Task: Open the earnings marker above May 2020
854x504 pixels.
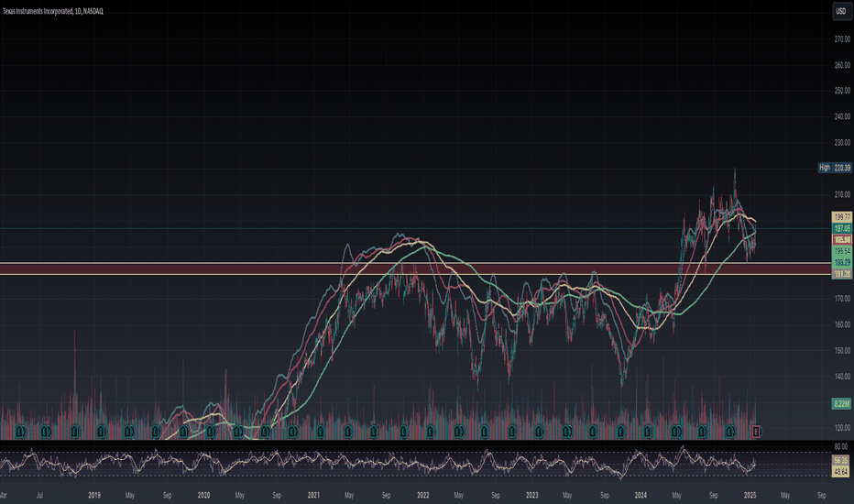Action: [238, 433]
